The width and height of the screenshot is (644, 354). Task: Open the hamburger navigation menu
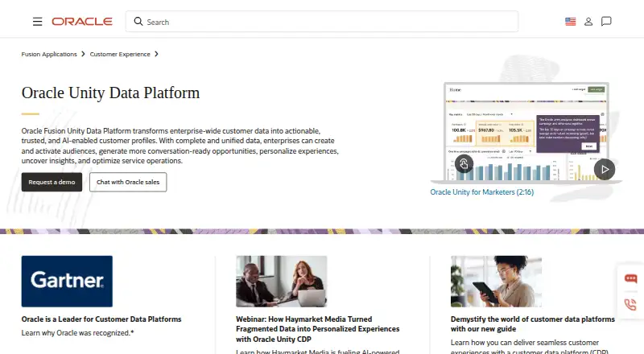pos(37,22)
